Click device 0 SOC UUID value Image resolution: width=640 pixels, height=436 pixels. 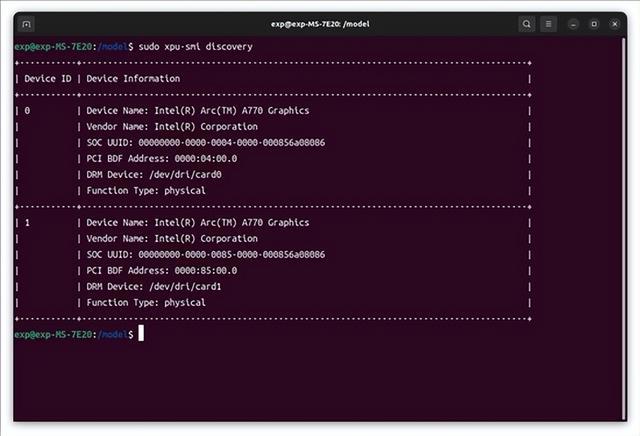point(232,142)
